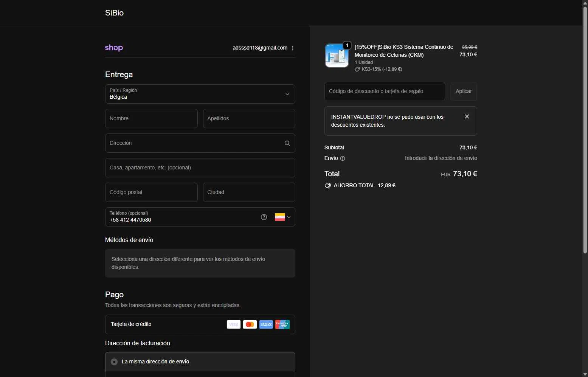
Task: Click the struck-through 85,99 € price
Action: pyautogui.click(x=470, y=47)
